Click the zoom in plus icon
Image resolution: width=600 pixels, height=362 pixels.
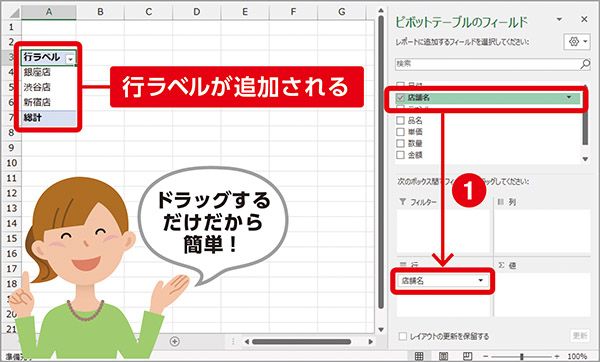[x=557, y=356]
